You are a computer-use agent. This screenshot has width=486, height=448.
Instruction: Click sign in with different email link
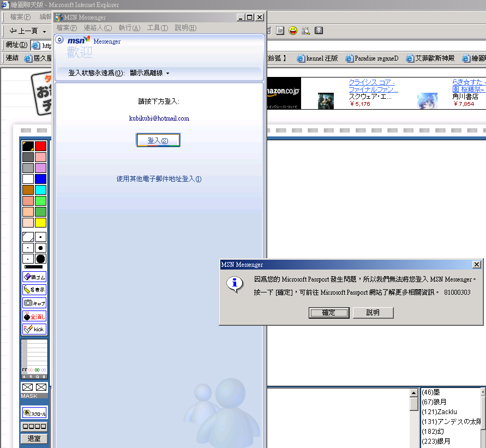pos(159,179)
